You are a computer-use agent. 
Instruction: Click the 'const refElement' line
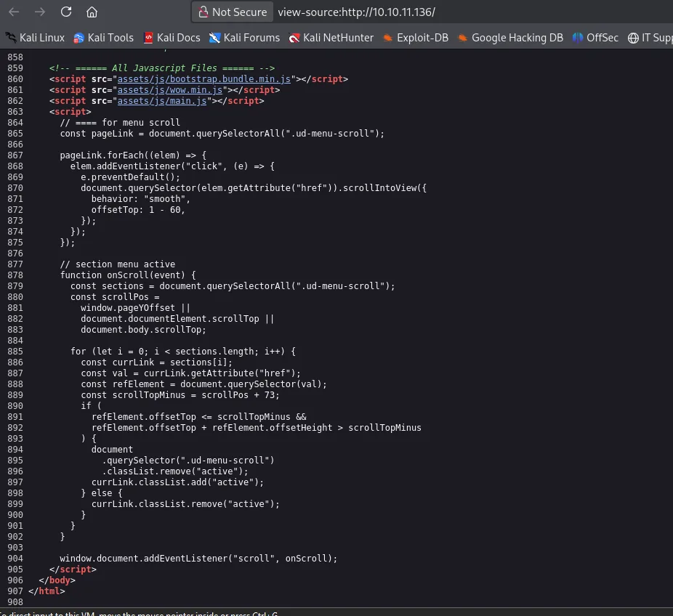204,384
